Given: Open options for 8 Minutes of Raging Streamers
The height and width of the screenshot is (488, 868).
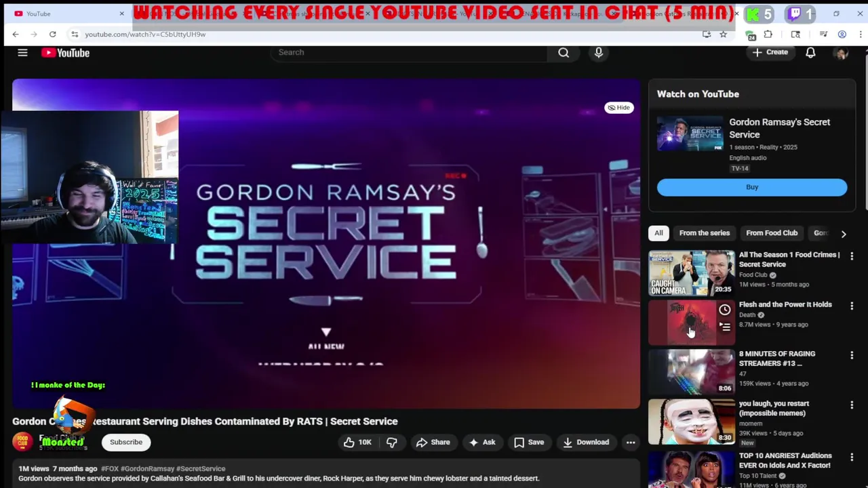Looking at the screenshot, I should click(852, 355).
